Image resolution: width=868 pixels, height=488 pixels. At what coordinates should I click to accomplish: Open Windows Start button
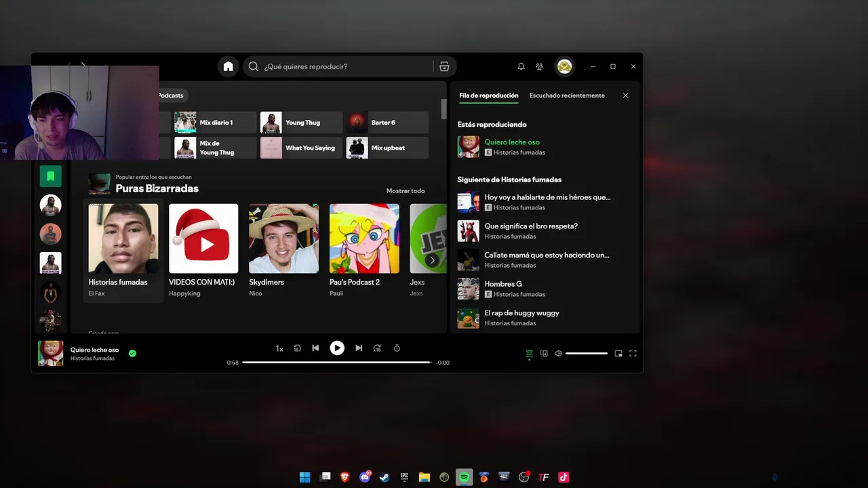(305, 477)
